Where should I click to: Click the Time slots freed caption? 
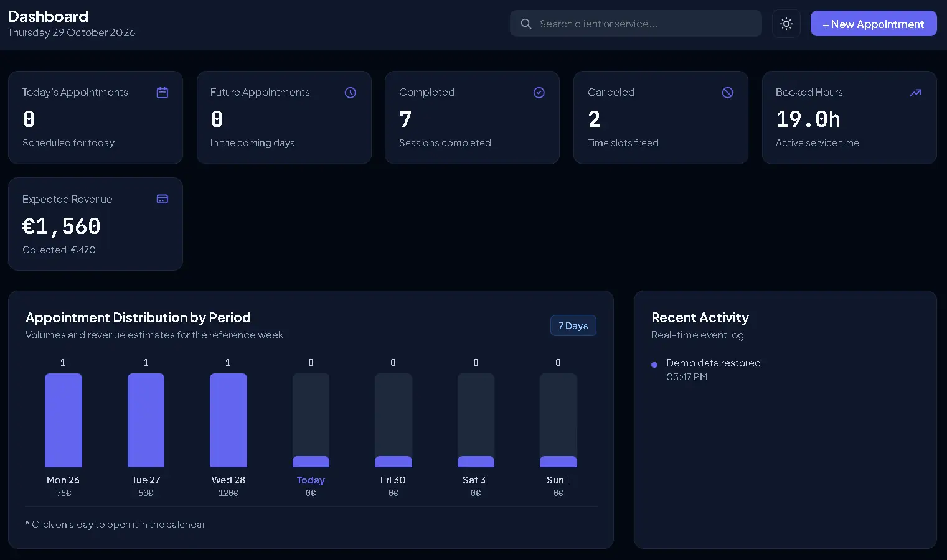[623, 143]
